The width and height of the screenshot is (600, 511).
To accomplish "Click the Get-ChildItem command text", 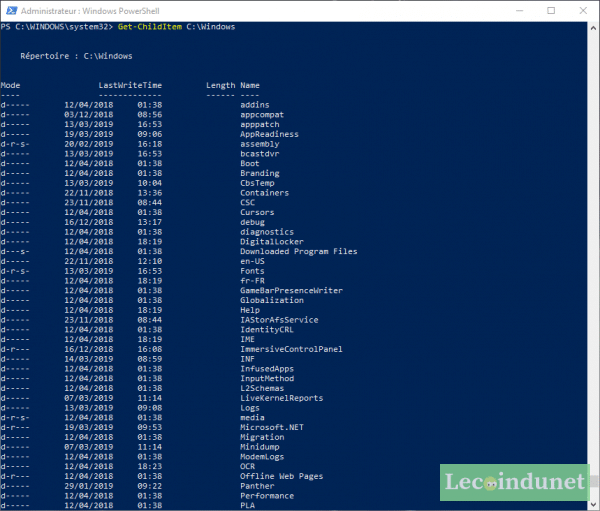I will coord(150,27).
